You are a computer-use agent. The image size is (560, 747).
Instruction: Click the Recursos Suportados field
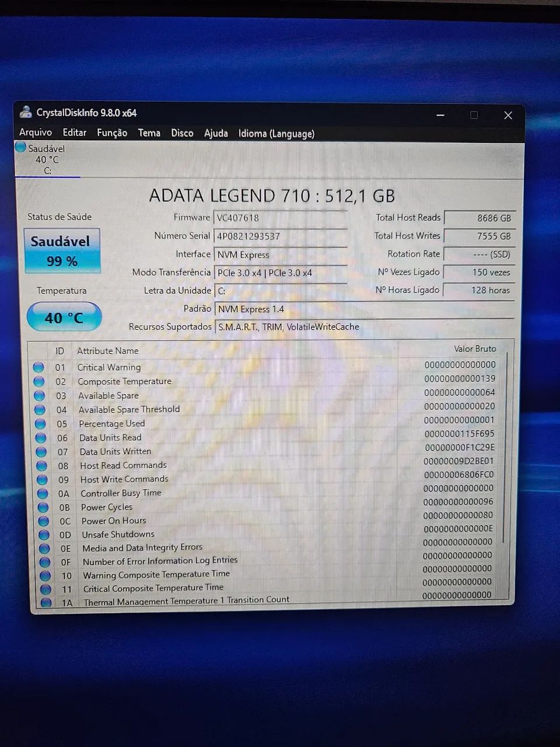tap(365, 327)
